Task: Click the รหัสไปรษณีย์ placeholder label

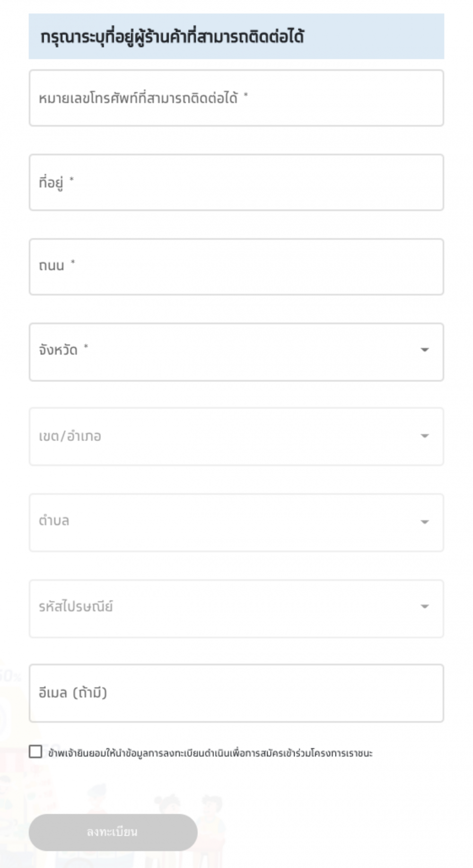Action: click(76, 607)
